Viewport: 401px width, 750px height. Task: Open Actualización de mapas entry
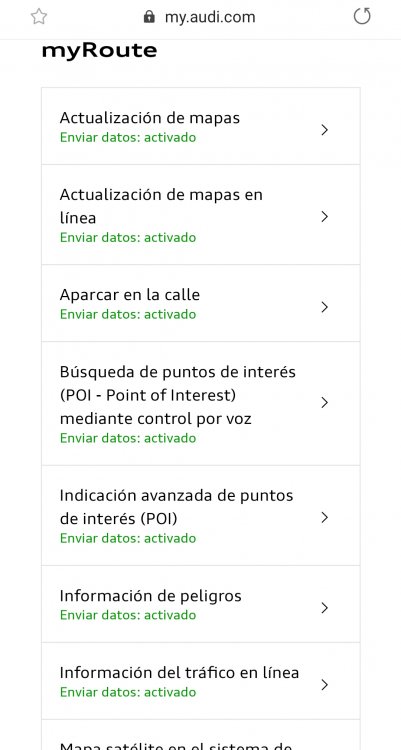(200, 126)
